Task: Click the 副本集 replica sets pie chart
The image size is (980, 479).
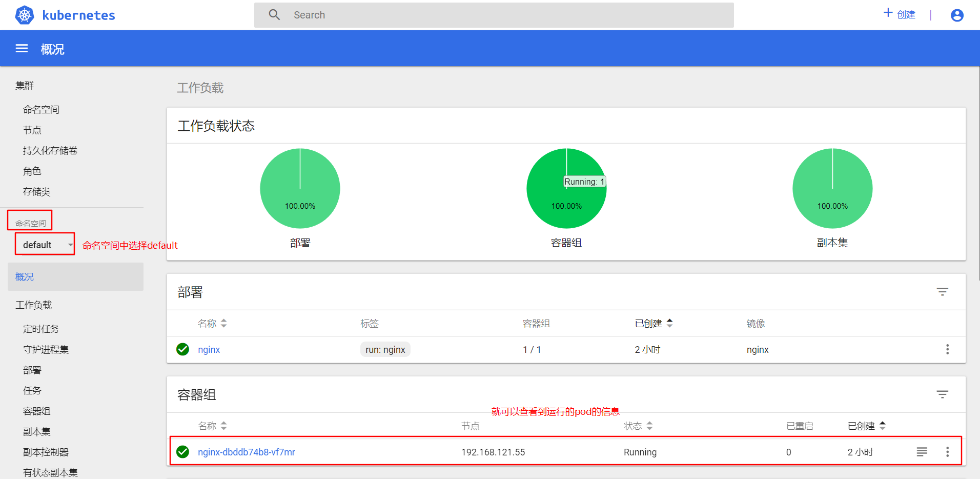Action: tap(832, 188)
